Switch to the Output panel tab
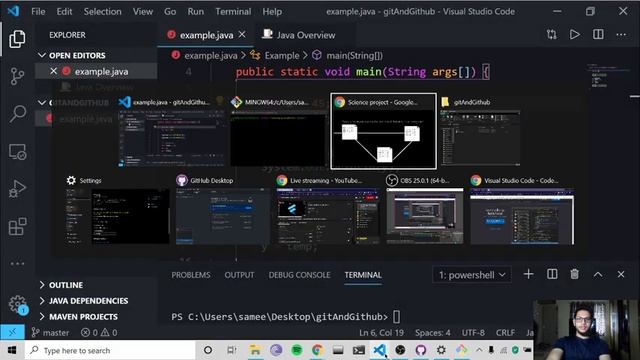640x360 pixels. pos(239,275)
